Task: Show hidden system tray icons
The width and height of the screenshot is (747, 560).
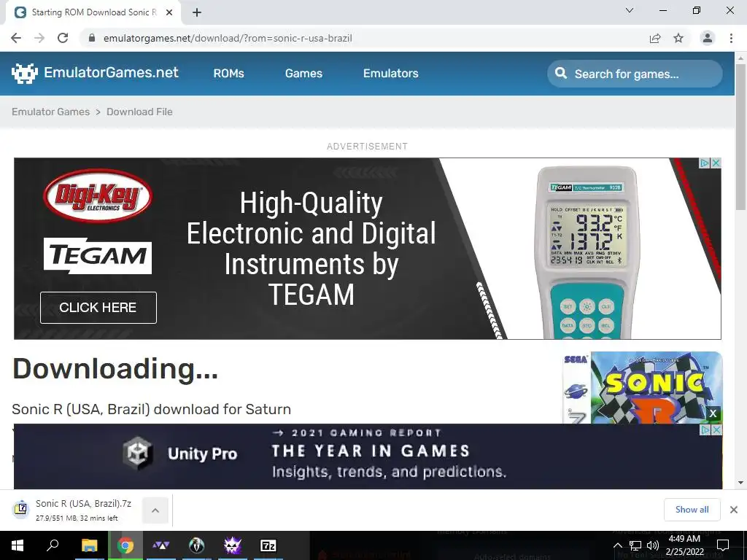Action: pos(617,545)
